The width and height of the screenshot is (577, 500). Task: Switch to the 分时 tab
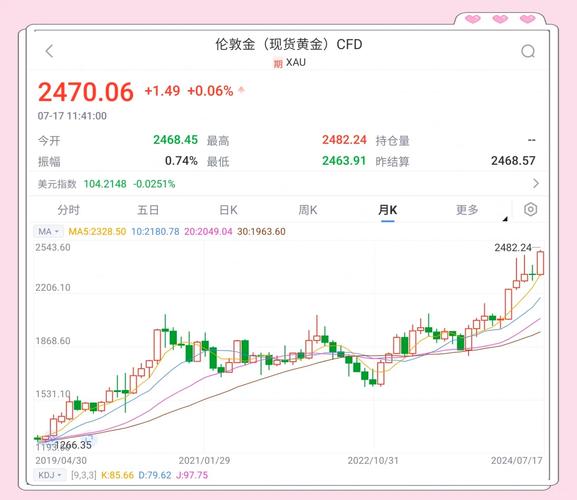[68, 210]
